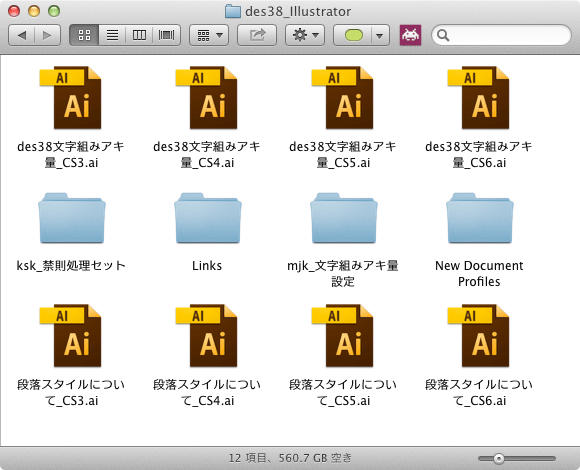This screenshot has height=470, width=580.
Task: Click the New Document Profiles name label
Action: pyautogui.click(x=479, y=274)
